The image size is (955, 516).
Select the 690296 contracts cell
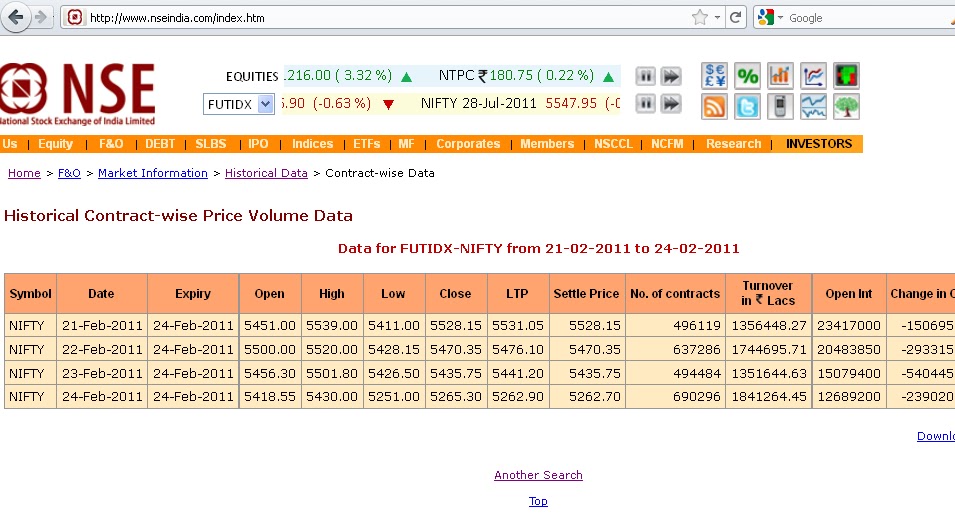point(675,397)
